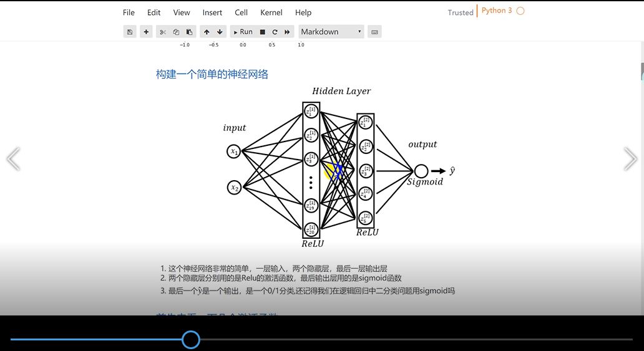Click the Python 3 kernel name
Screen dimensions: 644x351
pyautogui.click(x=497, y=11)
